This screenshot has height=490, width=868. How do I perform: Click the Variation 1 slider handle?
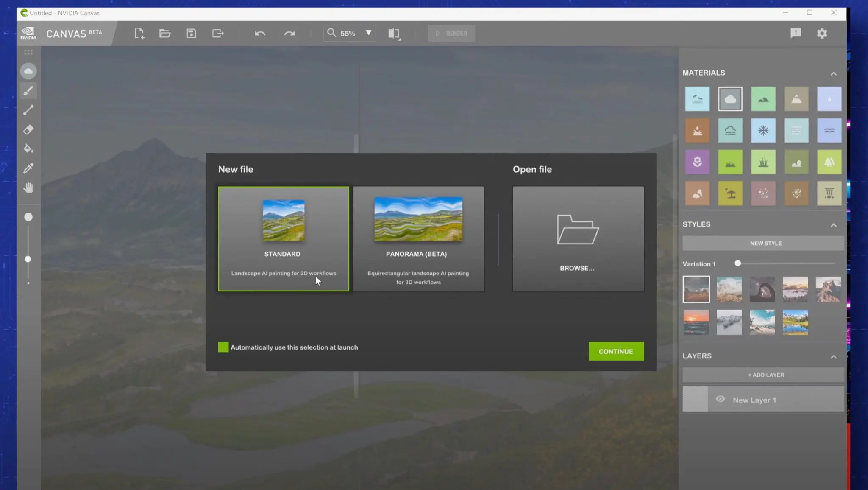click(x=738, y=263)
